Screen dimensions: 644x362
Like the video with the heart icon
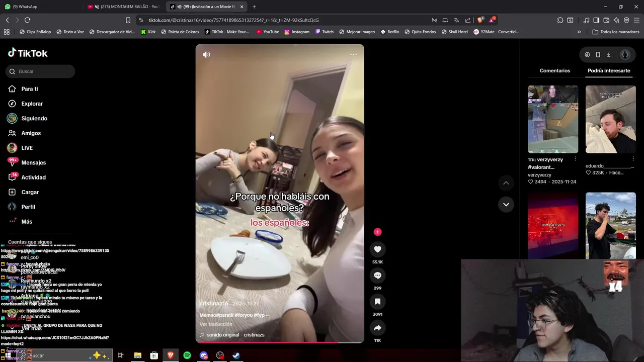(x=377, y=249)
